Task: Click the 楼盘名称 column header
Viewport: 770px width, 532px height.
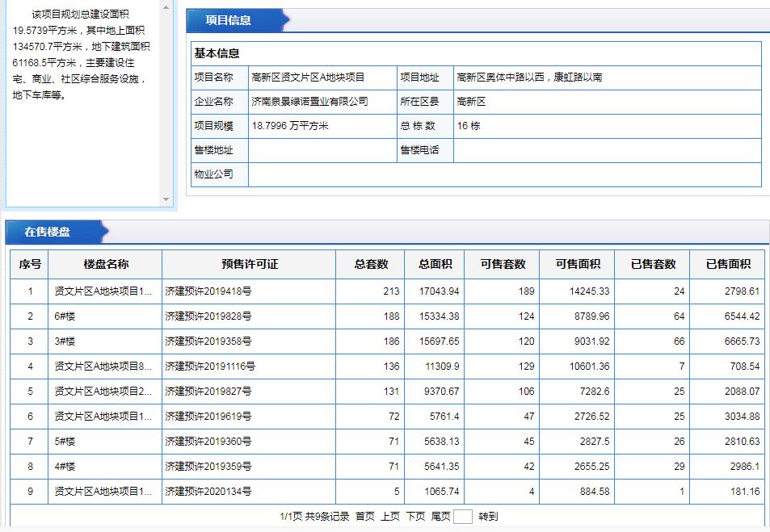Action: click(x=107, y=264)
